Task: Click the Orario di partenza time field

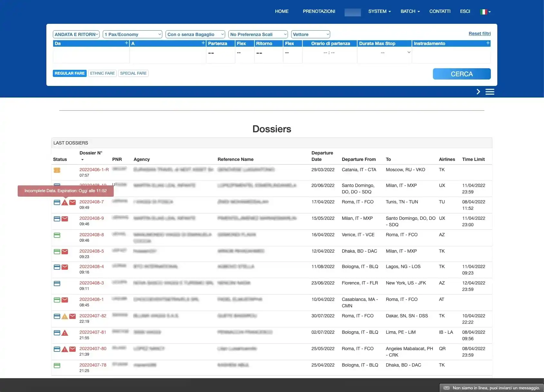Action: tap(329, 53)
